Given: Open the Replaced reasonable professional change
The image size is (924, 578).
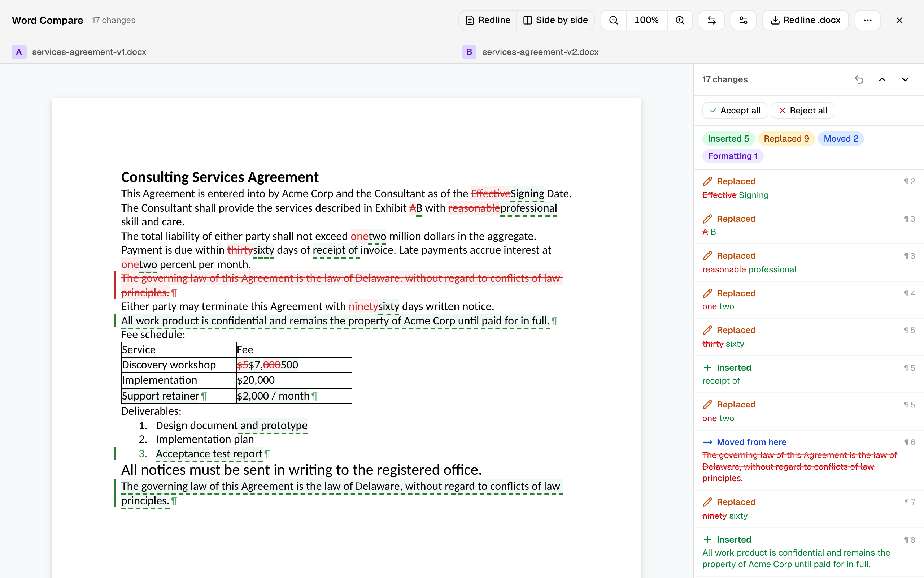Looking at the screenshot, I should [x=809, y=263].
